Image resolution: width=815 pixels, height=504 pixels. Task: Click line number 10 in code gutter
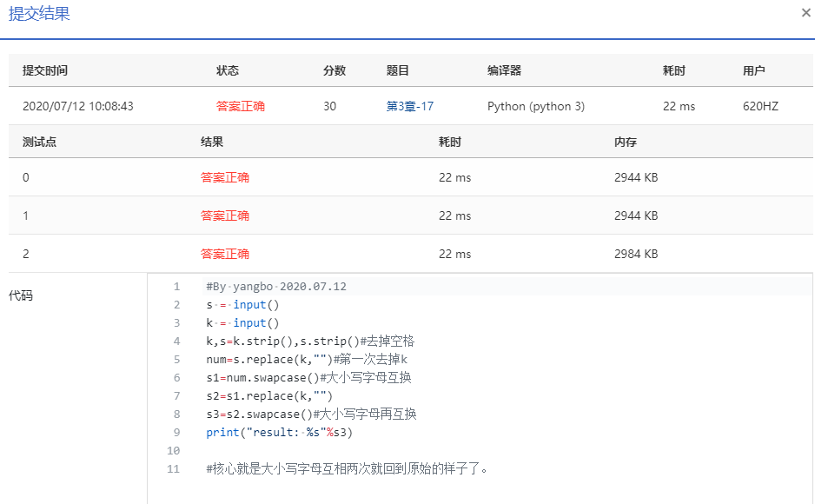(173, 451)
